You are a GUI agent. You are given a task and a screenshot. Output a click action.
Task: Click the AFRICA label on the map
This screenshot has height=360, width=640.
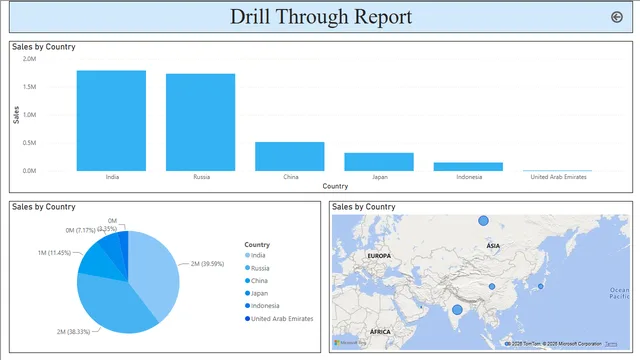tap(380, 332)
